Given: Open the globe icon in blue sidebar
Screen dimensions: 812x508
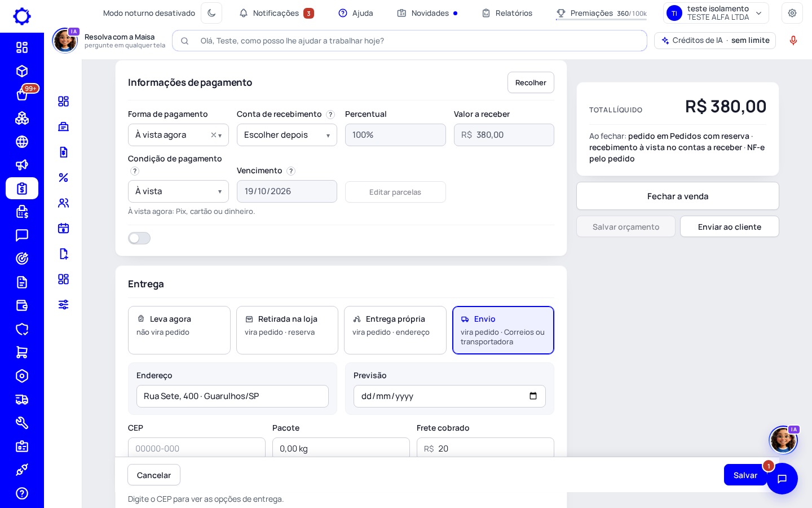Looking at the screenshot, I should pyautogui.click(x=22, y=142).
